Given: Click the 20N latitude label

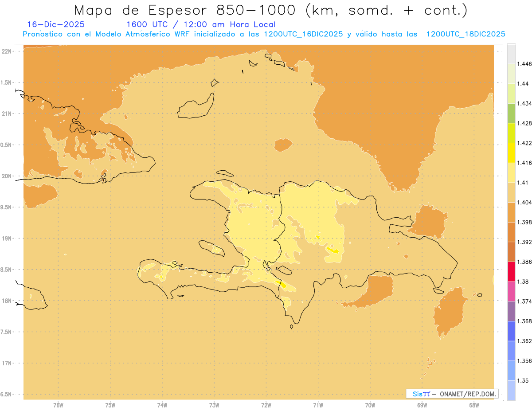Looking at the screenshot, I should pos(7,176).
